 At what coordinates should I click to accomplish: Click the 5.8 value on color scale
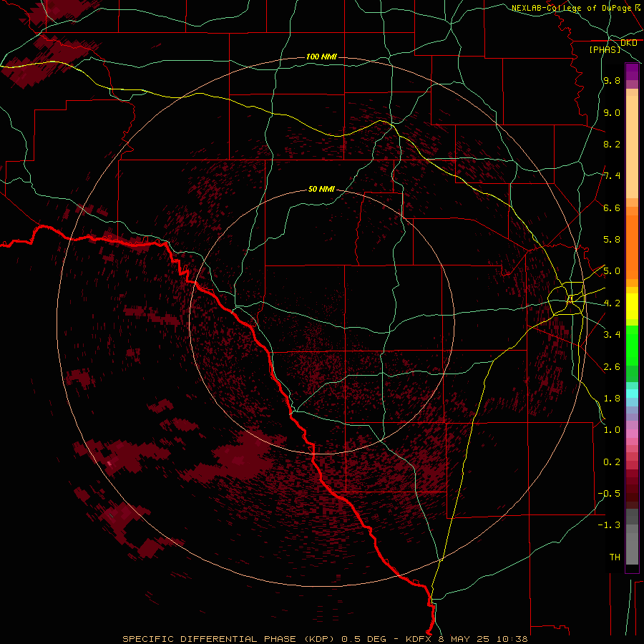(612, 240)
